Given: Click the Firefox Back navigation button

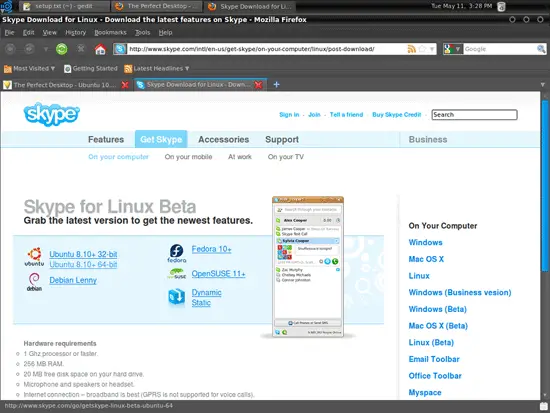Looking at the screenshot, I should (10, 49).
